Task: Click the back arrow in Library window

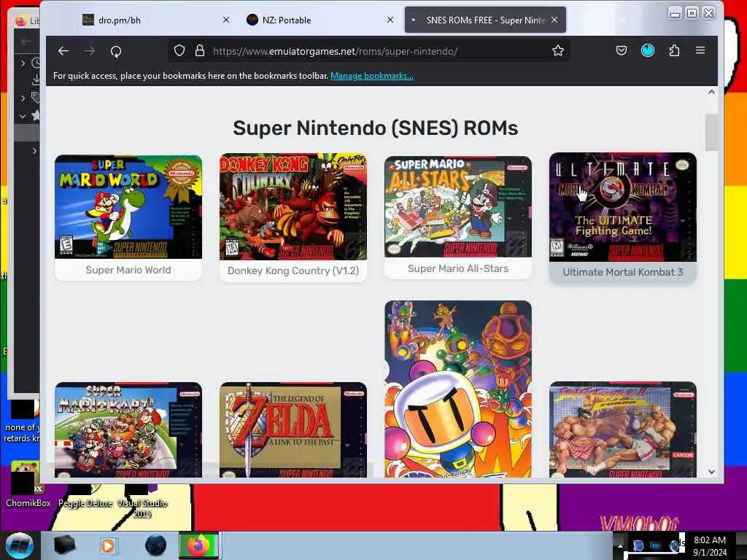Action: 26,42
